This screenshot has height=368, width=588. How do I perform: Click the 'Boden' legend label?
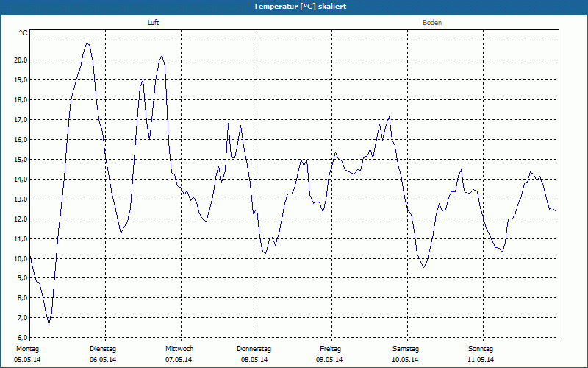click(432, 23)
